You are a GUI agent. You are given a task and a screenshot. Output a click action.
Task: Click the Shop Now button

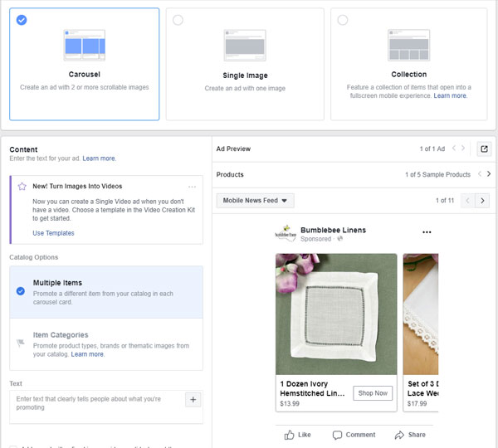373,393
